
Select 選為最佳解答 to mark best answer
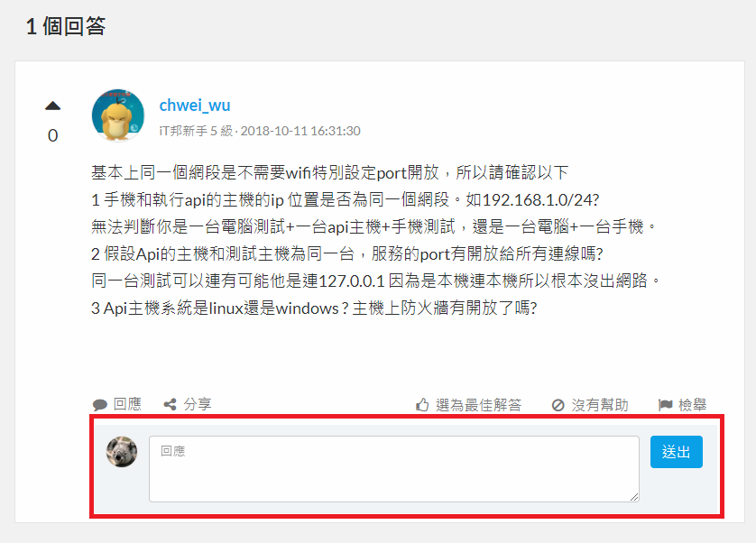click(479, 405)
